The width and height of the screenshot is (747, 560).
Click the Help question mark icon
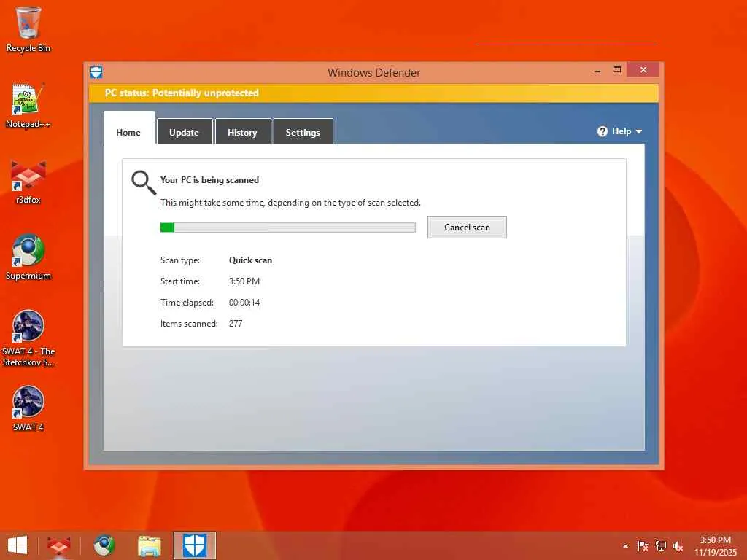pos(602,131)
